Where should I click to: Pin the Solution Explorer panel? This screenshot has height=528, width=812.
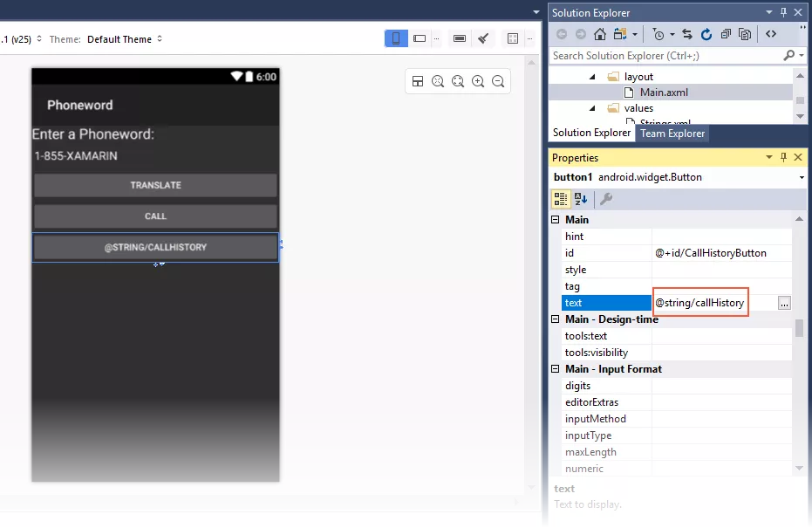(783, 12)
